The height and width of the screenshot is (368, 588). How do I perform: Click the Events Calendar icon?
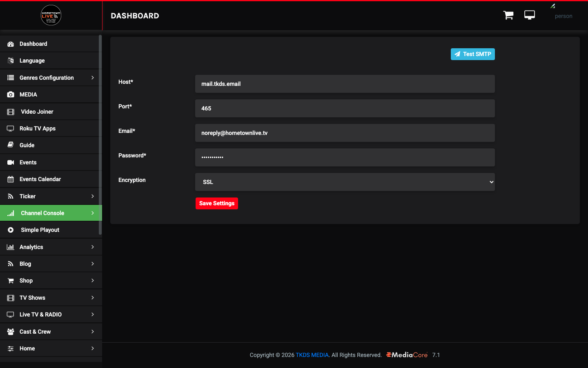[x=11, y=179]
